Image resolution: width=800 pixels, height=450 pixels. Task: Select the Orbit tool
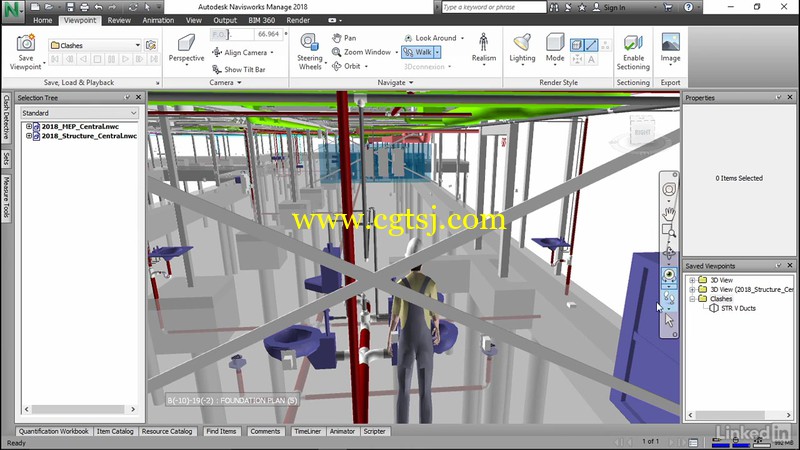point(346,66)
